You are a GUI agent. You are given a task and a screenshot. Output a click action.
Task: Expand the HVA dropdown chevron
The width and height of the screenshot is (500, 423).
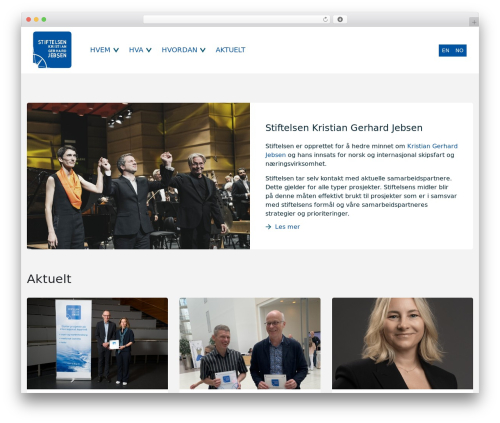[x=149, y=50]
